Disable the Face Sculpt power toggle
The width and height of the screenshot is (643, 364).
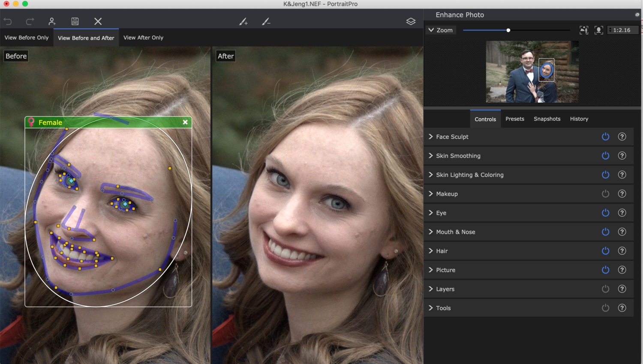(x=605, y=137)
